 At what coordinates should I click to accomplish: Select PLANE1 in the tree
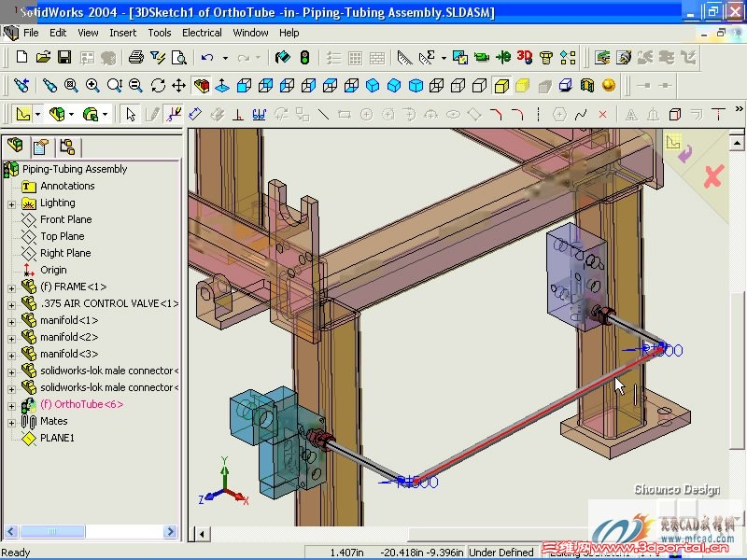point(57,438)
